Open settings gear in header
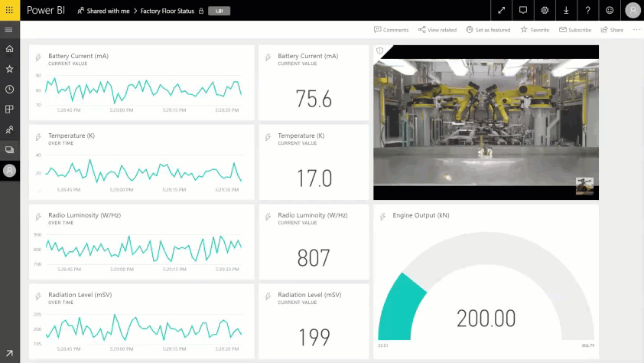 coord(545,10)
